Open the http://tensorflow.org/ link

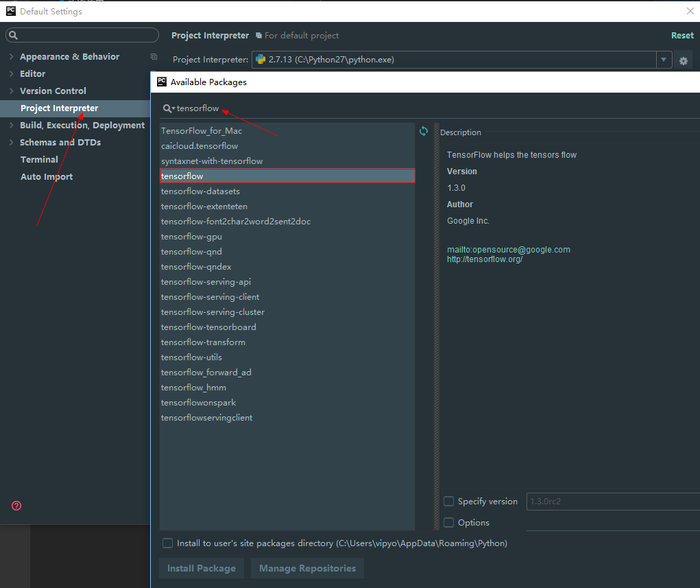(x=484, y=259)
